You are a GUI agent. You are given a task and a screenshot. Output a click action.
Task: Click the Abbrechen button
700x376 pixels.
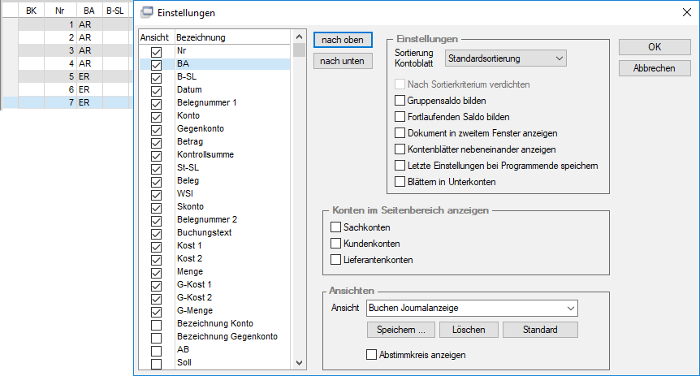click(654, 68)
